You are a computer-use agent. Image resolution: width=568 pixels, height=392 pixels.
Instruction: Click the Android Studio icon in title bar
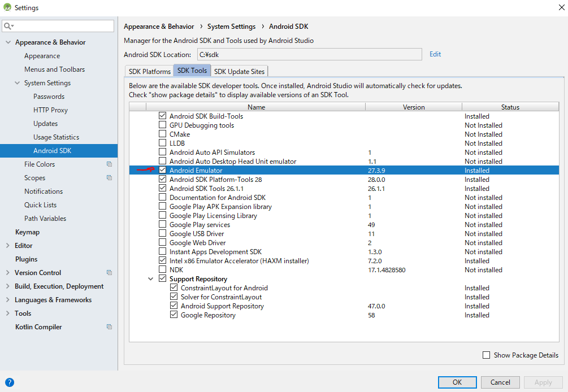tap(7, 7)
